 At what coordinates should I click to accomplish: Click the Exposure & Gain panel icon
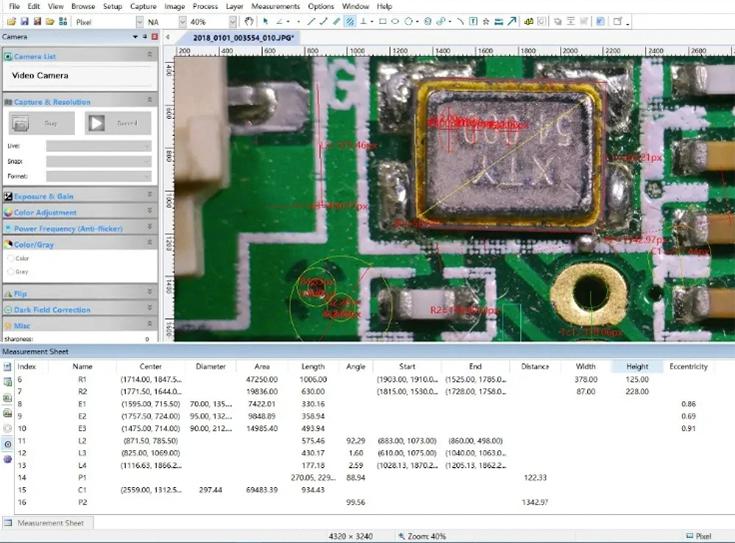[x=7, y=196]
